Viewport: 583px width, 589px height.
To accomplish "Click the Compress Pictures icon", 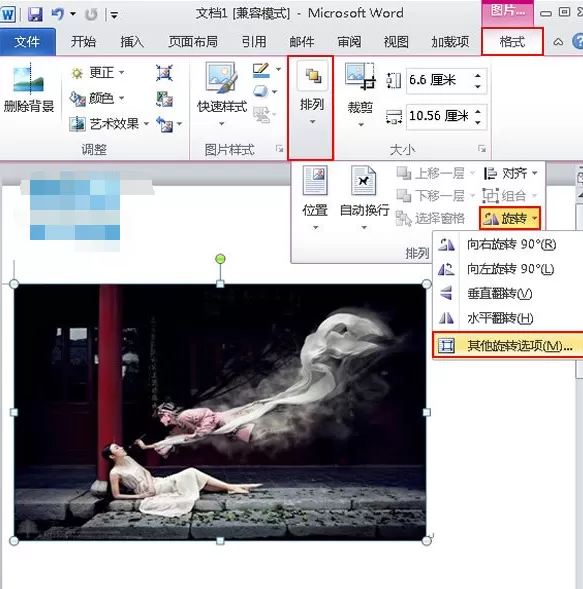I will (165, 73).
